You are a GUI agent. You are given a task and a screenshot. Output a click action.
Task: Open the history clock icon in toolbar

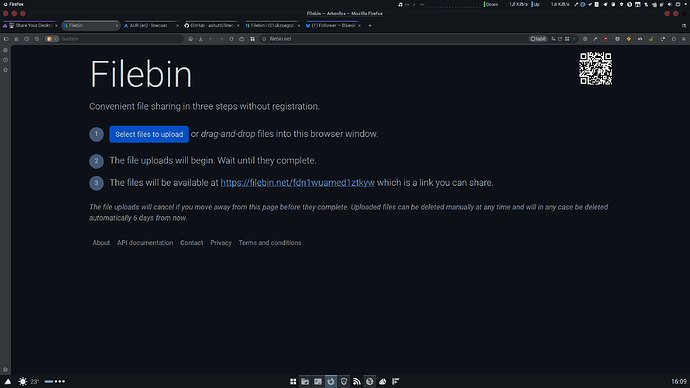point(26,39)
